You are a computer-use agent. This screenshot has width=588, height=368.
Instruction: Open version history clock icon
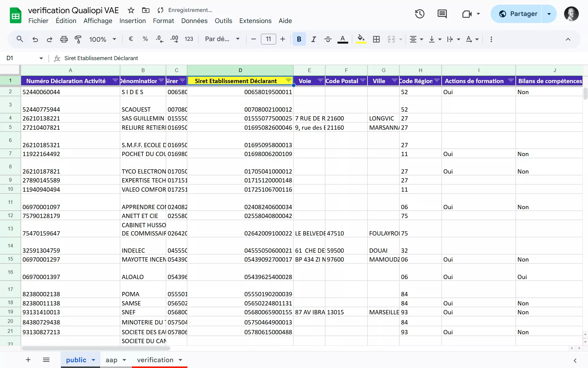[420, 14]
